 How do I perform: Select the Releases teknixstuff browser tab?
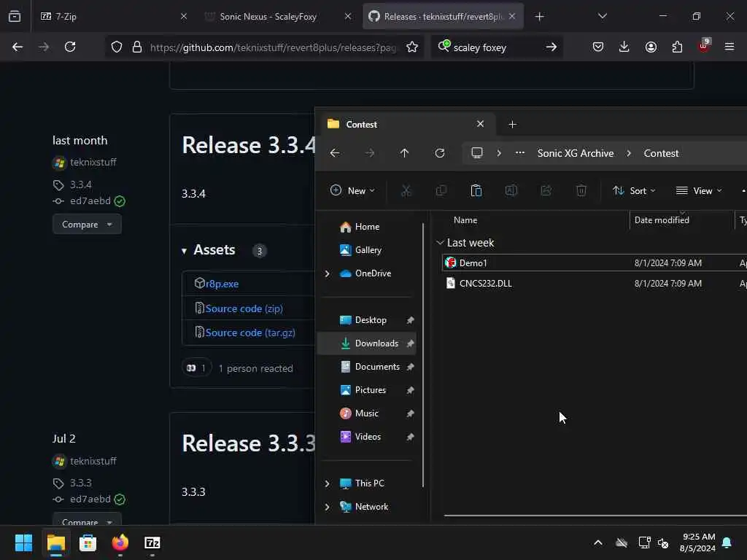pos(443,16)
